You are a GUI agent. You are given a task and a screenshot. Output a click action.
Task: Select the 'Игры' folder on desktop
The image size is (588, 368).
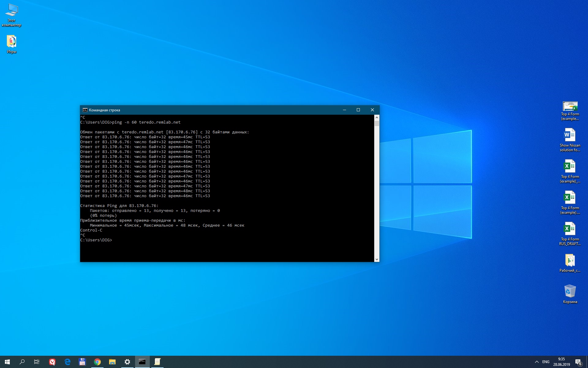coord(11,44)
